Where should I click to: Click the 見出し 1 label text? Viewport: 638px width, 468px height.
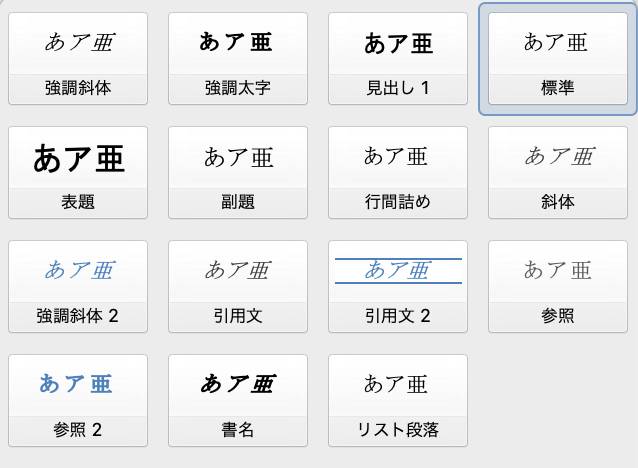[x=398, y=88]
